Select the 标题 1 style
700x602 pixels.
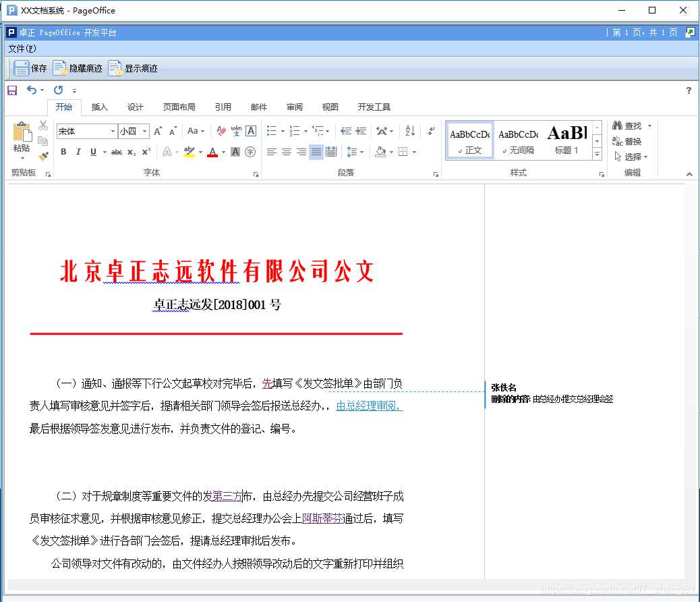(x=567, y=140)
